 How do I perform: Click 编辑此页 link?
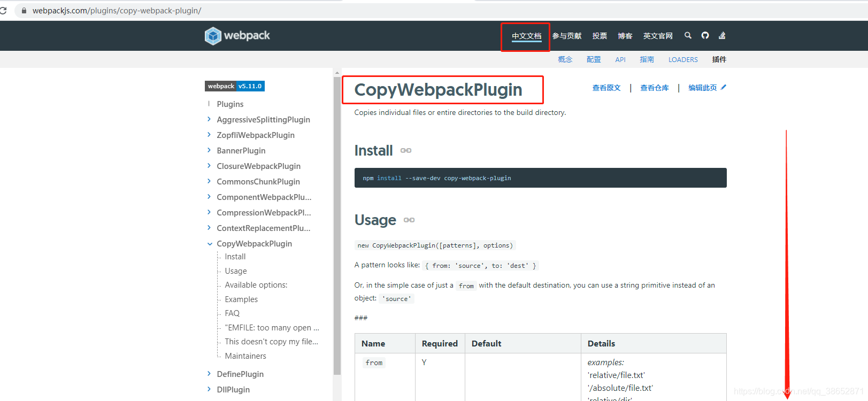pos(703,88)
